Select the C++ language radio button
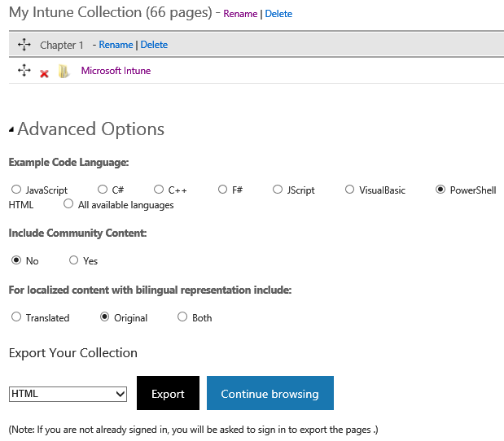This screenshot has height=441, width=504. click(x=159, y=190)
